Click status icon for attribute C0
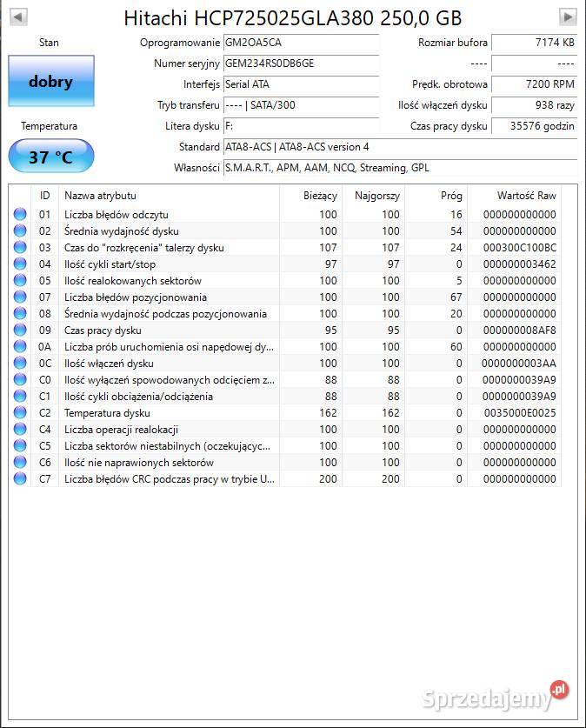Viewport: 586px width, 728px height. (20, 379)
